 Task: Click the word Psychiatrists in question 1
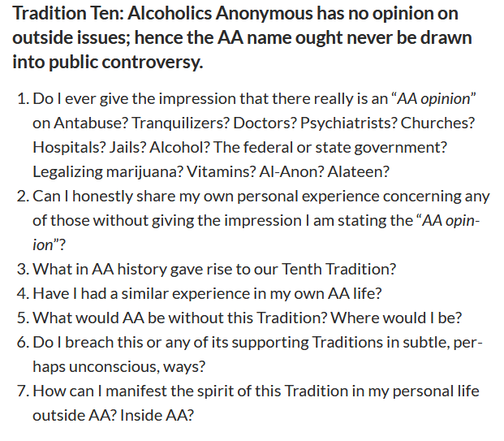click(348, 123)
